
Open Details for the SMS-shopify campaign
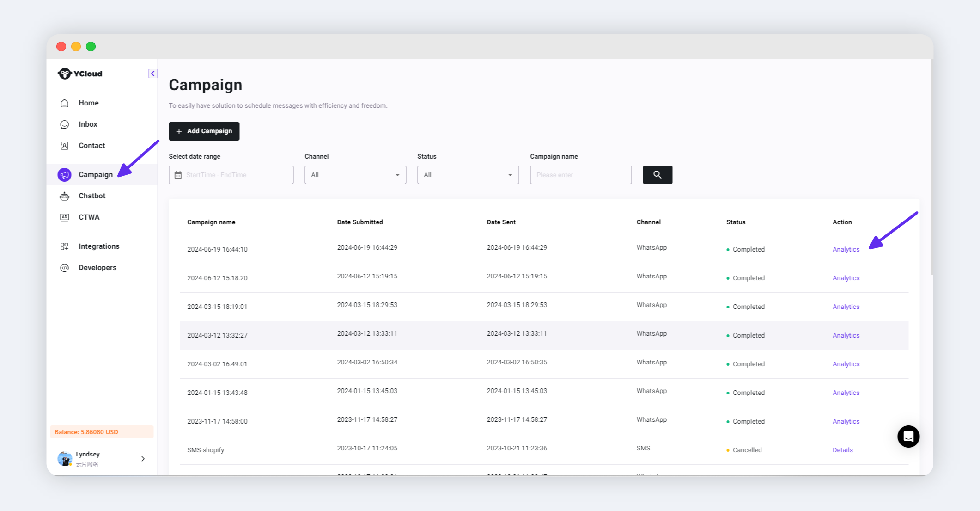coord(842,450)
